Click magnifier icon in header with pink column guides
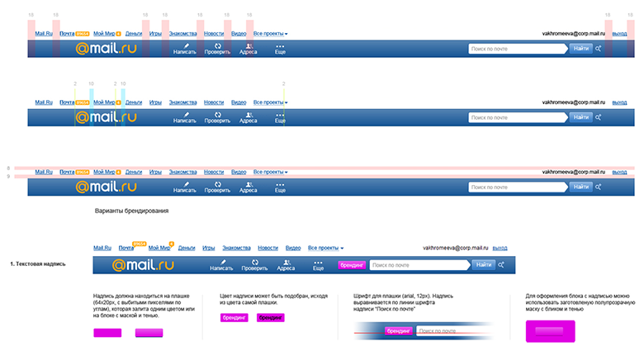Image resolution: width=644 pixels, height=356 pixels. click(x=599, y=49)
